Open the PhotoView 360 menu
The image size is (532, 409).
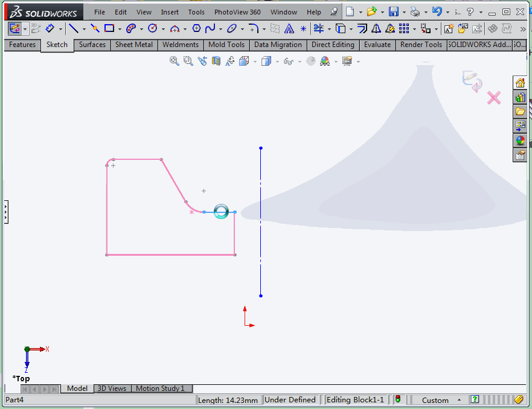point(237,12)
